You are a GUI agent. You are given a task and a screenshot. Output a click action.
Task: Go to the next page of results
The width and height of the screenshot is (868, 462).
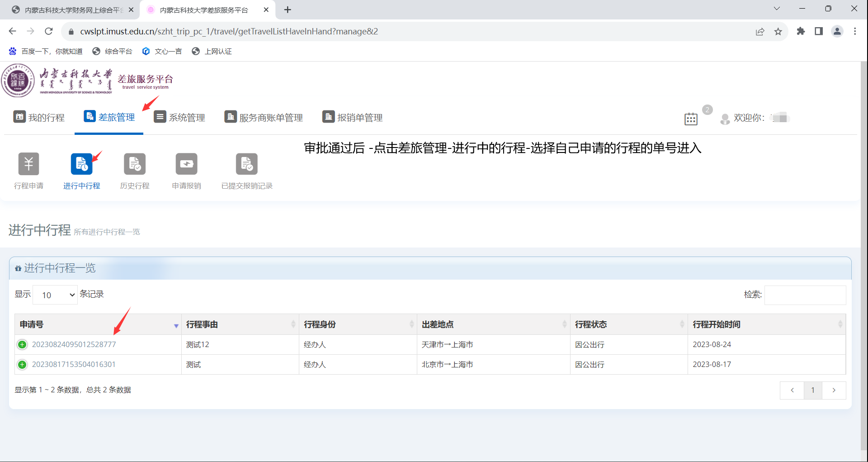(834, 390)
